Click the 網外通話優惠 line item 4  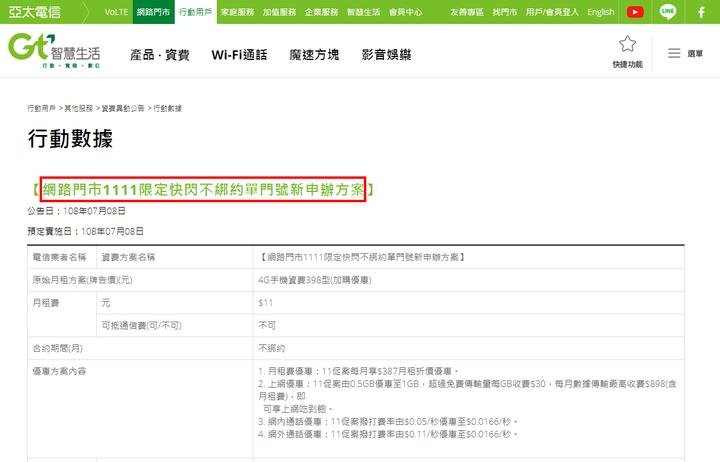[x=388, y=434]
